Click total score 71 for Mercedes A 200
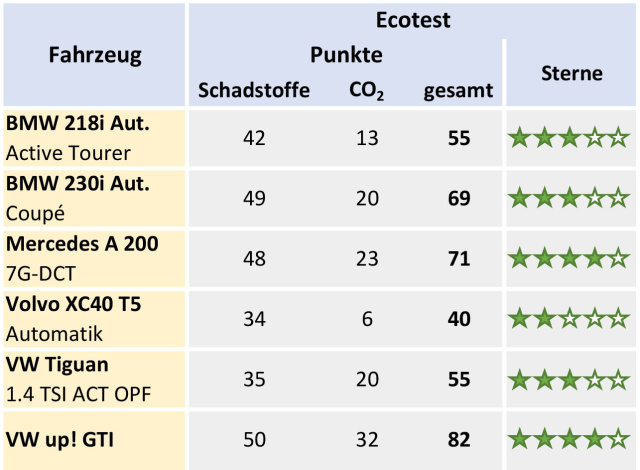The height and width of the screenshot is (470, 640). coord(459,259)
